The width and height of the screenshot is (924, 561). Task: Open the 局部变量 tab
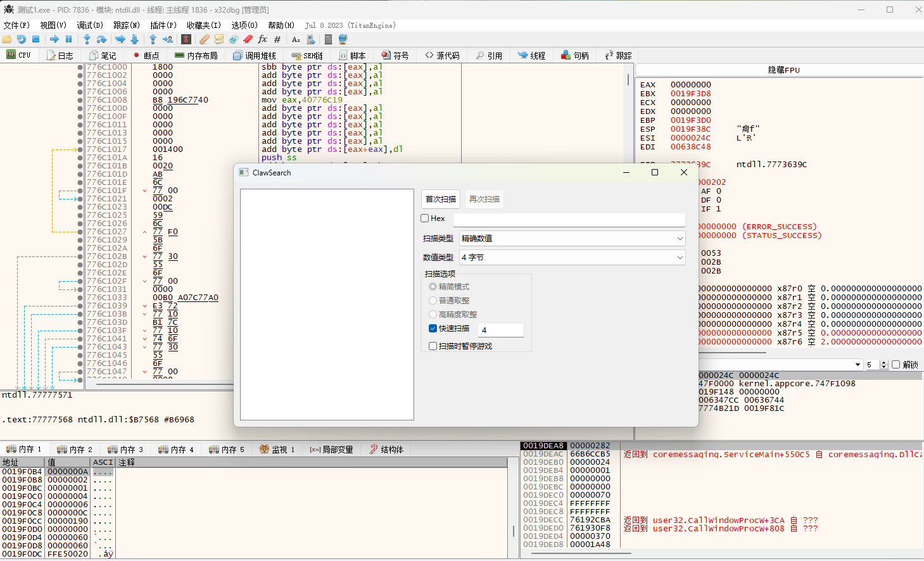331,450
